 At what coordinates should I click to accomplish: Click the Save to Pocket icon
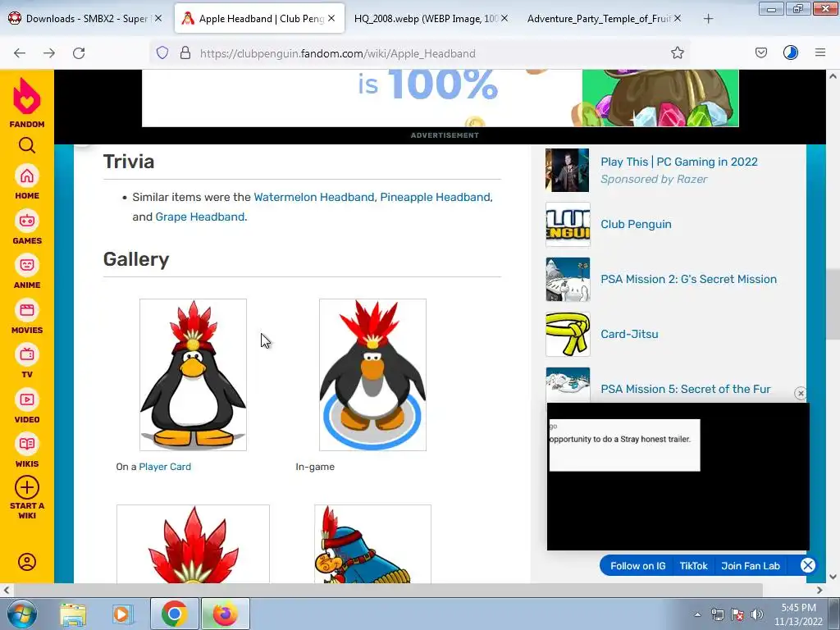tap(761, 52)
